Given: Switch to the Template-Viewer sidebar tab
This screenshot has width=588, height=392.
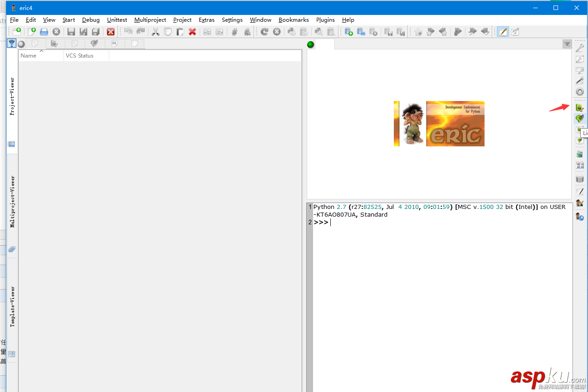Looking at the screenshot, I should [12, 308].
